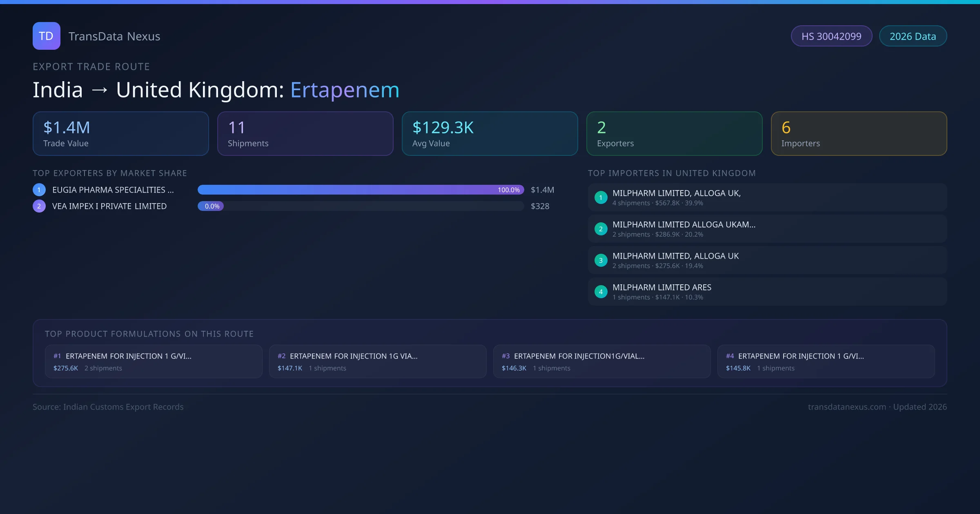Open the 2 Exporters card

674,134
